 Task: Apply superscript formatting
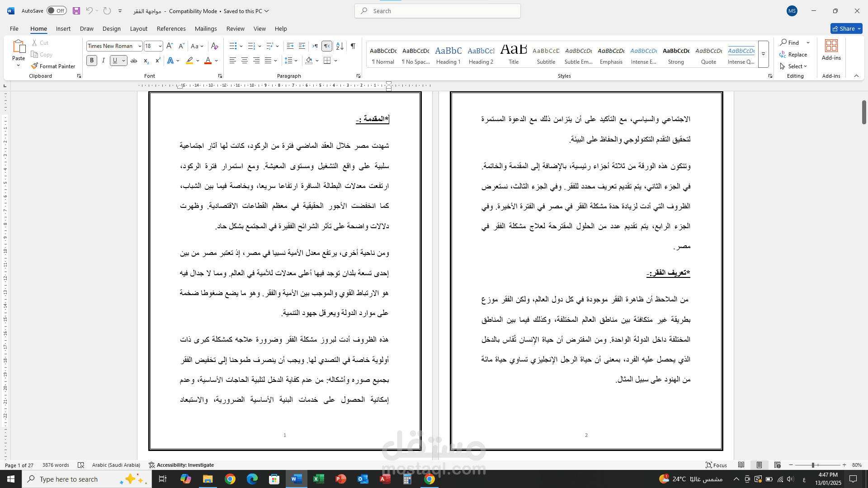[x=158, y=61]
